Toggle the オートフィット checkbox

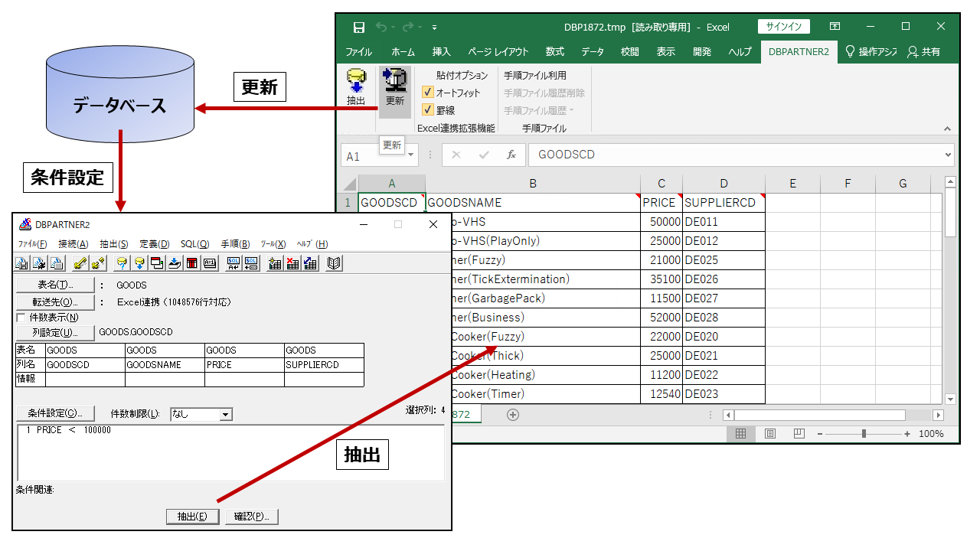click(428, 92)
